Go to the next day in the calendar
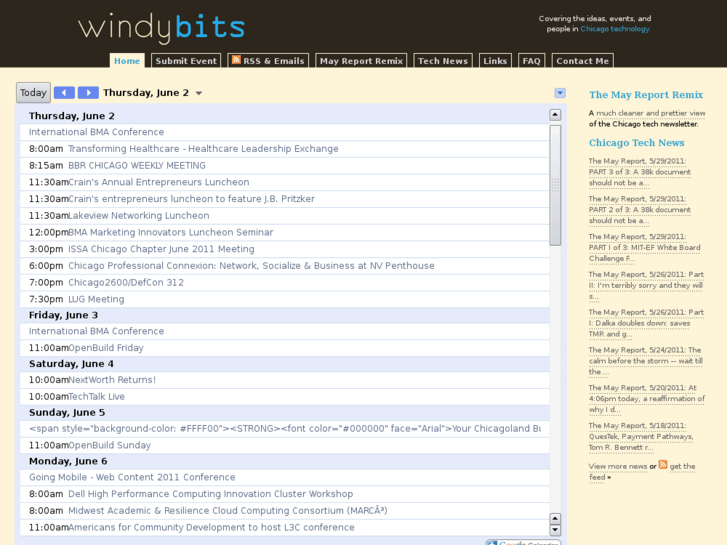Viewport: 727px width, 545px height. pyautogui.click(x=88, y=93)
